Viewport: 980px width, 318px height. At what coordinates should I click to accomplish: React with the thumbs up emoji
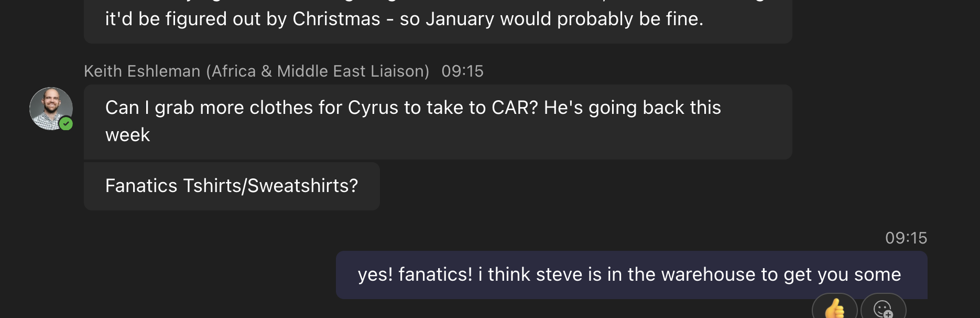[x=834, y=308]
